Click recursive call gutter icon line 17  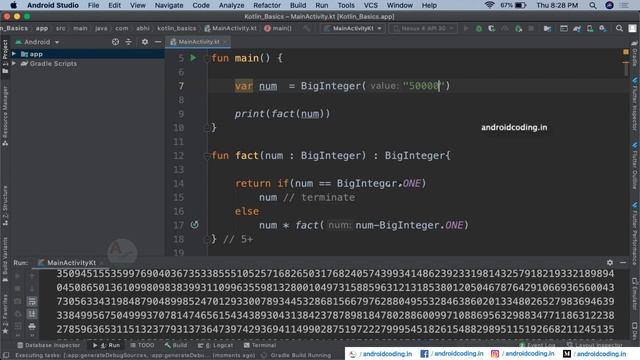click(x=194, y=224)
